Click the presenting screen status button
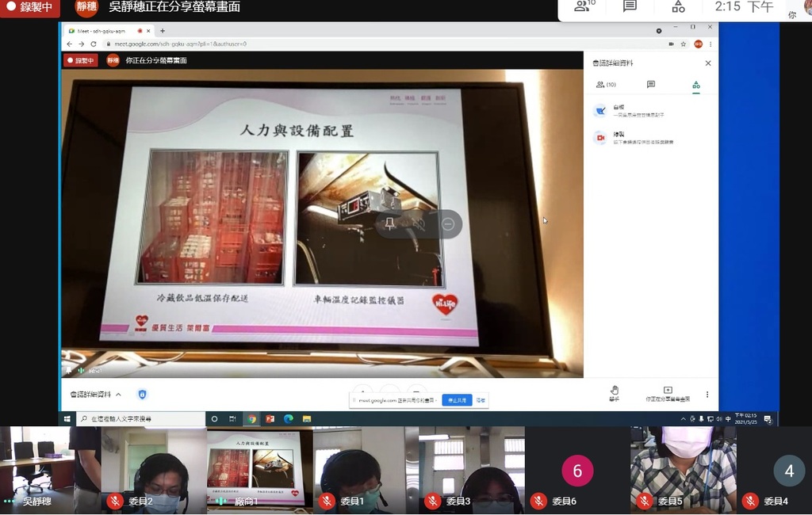 coord(668,393)
